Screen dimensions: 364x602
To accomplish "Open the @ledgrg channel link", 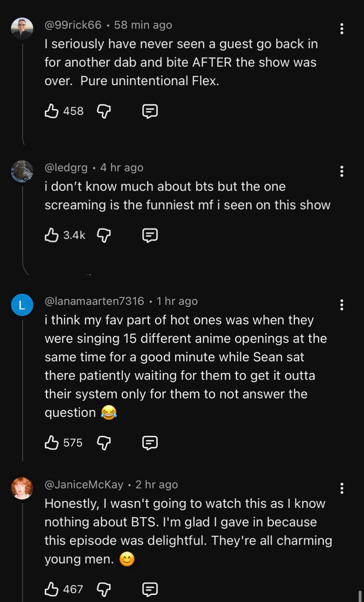I will 66,168.
